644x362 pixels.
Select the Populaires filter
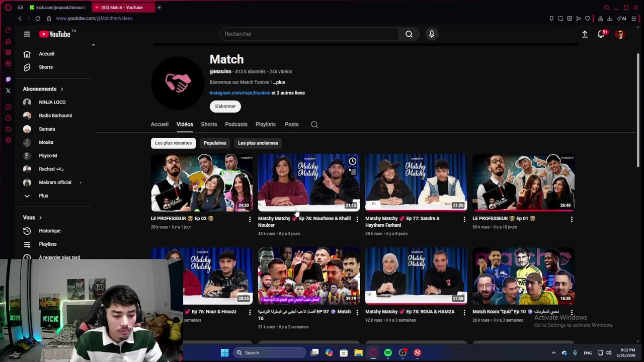coord(215,143)
